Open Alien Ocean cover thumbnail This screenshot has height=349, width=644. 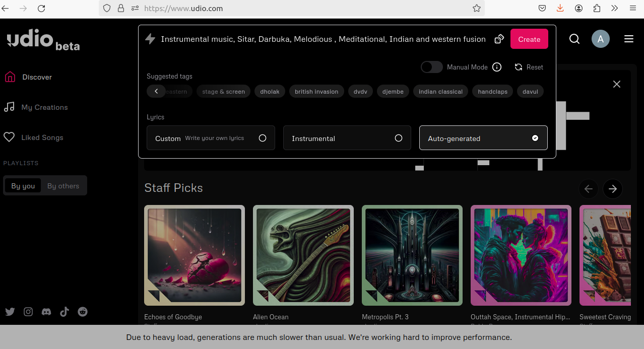pos(303,255)
